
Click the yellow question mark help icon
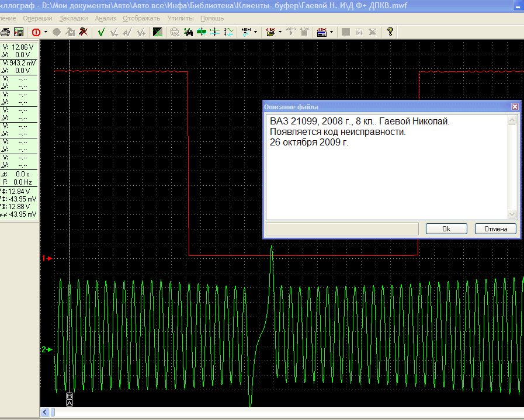point(390,32)
